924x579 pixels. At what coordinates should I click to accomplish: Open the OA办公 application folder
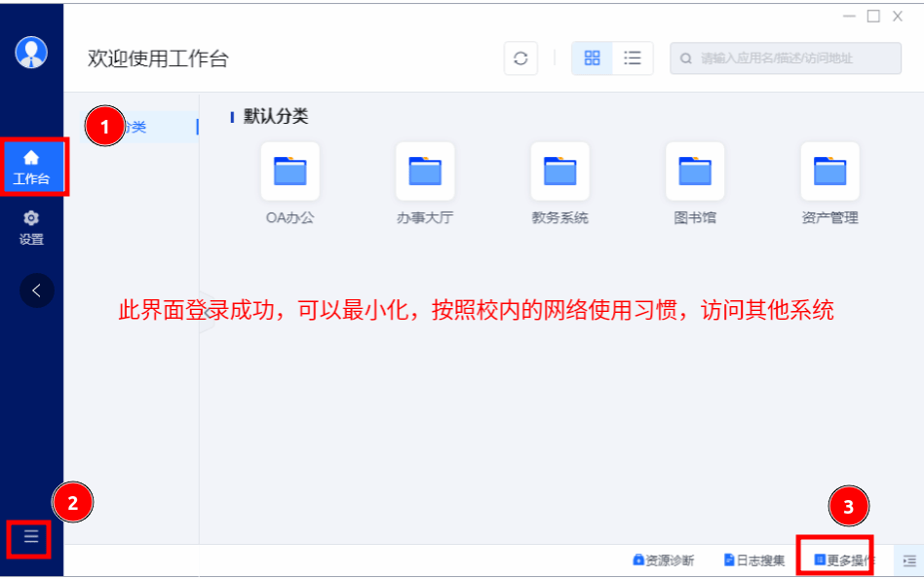[289, 173]
